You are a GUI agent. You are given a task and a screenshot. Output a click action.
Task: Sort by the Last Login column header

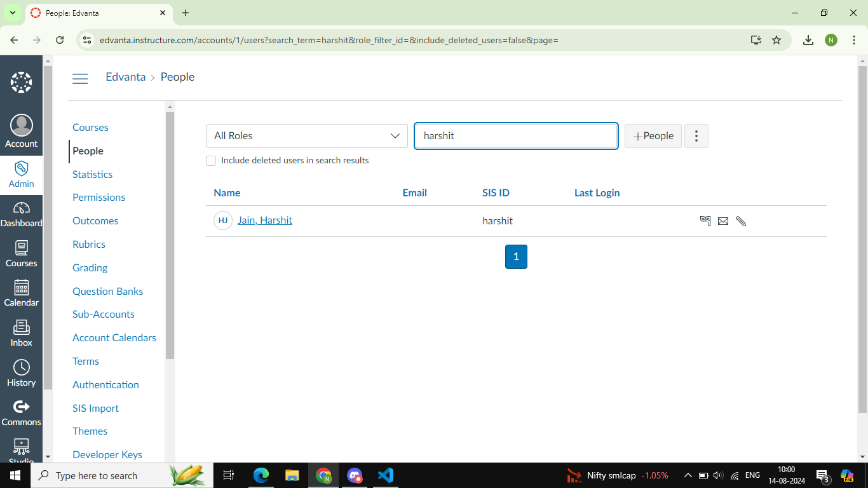coord(597,193)
